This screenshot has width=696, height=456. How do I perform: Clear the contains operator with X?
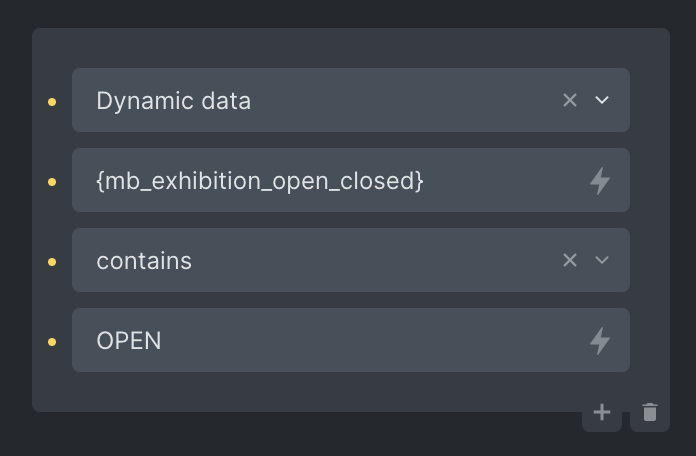tap(569, 260)
